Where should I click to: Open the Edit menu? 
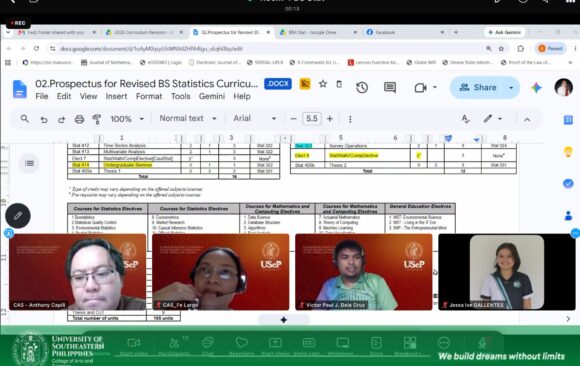[x=64, y=97]
